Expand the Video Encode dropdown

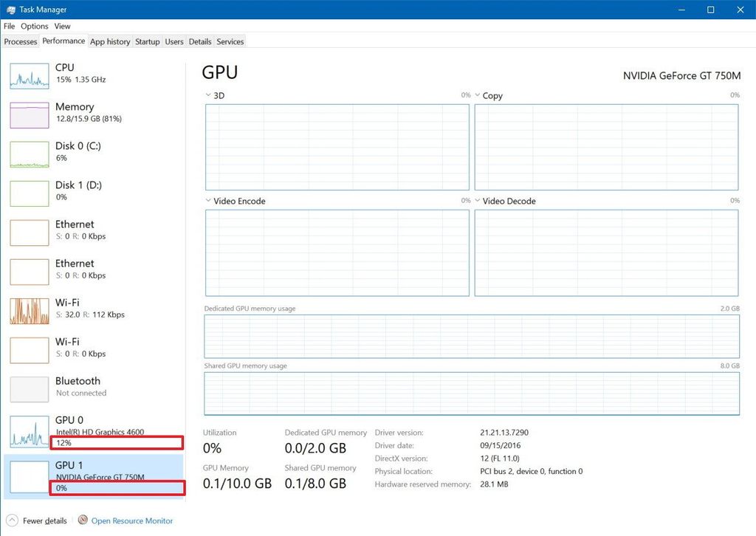207,200
